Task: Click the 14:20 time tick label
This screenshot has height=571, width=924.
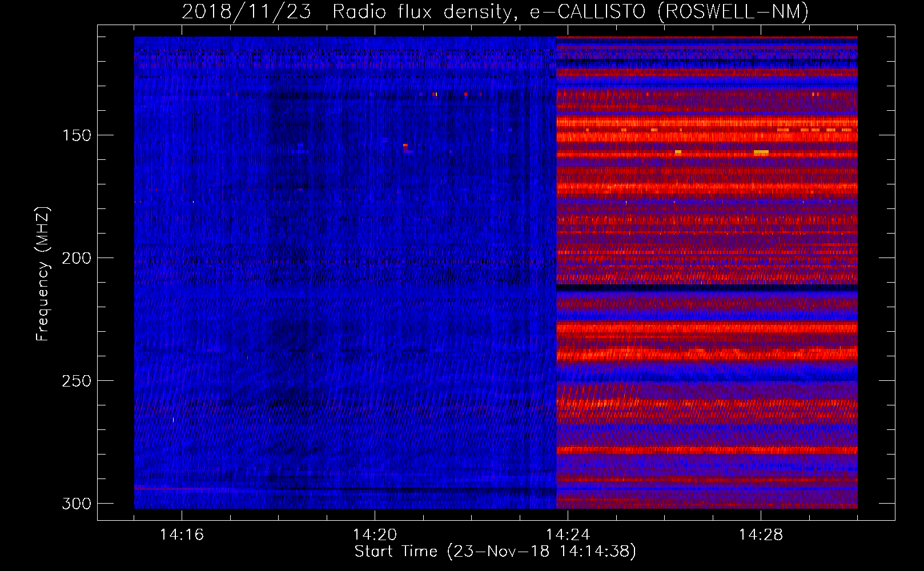Action: coord(375,535)
